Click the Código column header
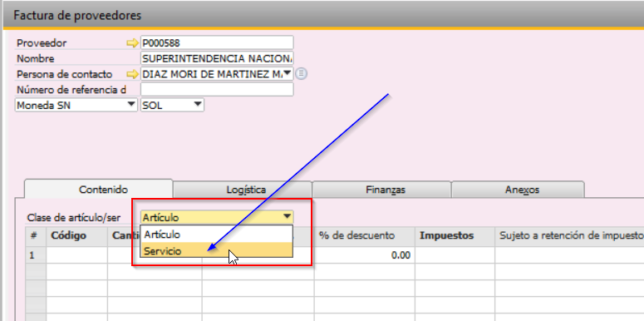The width and height of the screenshot is (644, 321). pyautogui.click(x=76, y=236)
